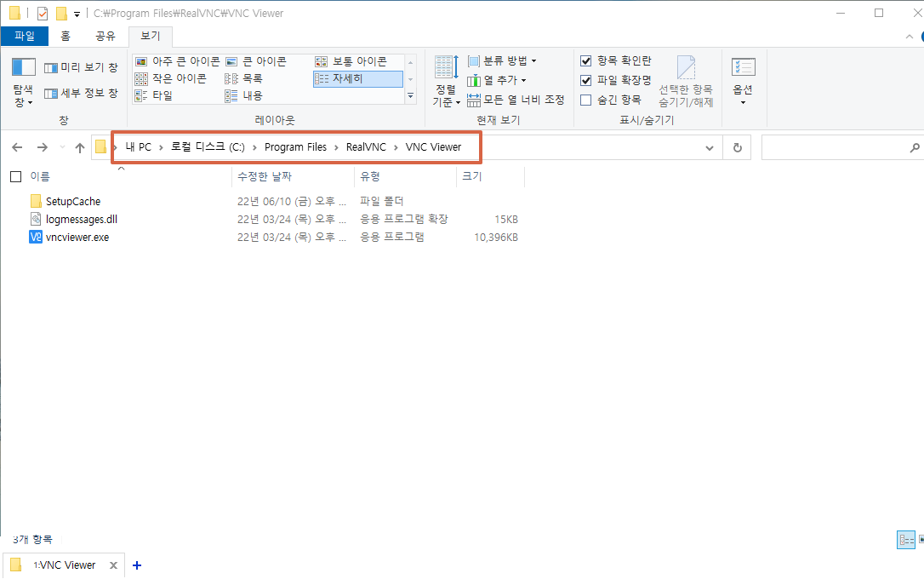Select 보통 아이콘 layout
This screenshot has width=924, height=579.
click(351, 61)
